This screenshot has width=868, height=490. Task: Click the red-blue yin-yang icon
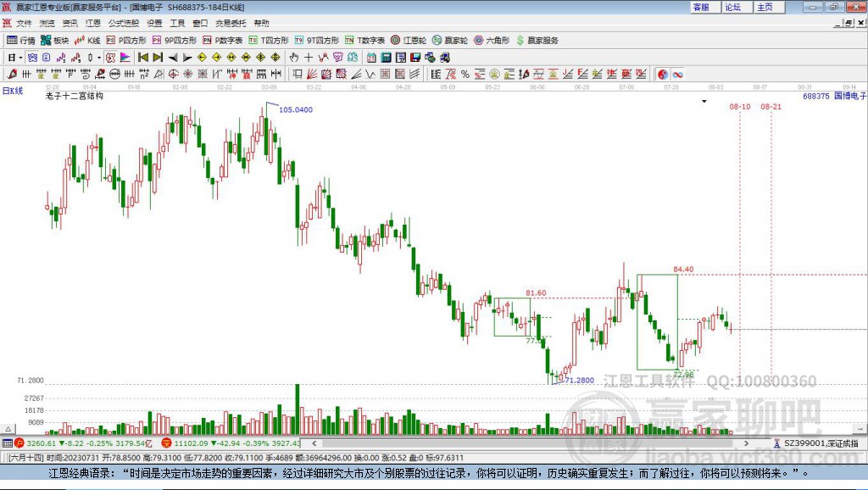pyautogui.click(x=663, y=74)
